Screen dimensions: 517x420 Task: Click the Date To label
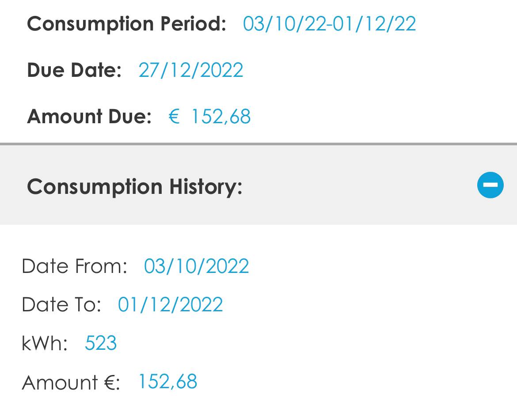[x=61, y=305]
